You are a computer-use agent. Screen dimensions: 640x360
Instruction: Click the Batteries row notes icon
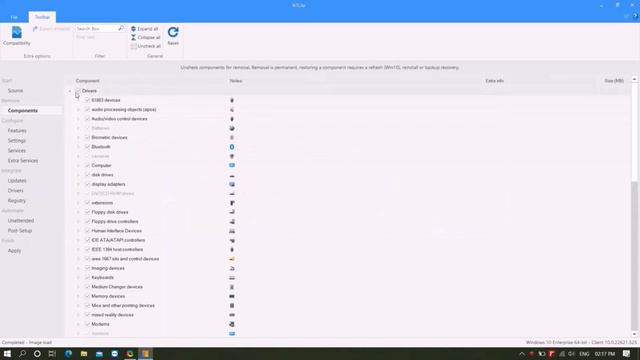232,128
